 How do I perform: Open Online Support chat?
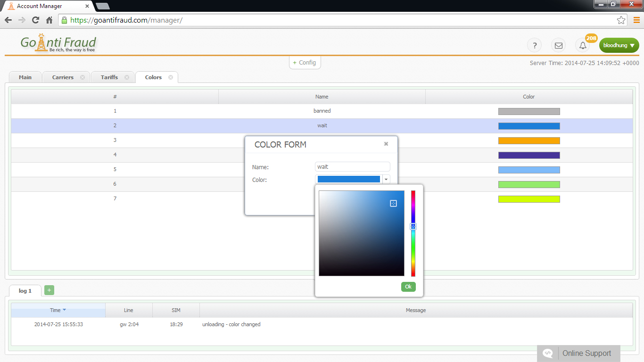click(578, 354)
